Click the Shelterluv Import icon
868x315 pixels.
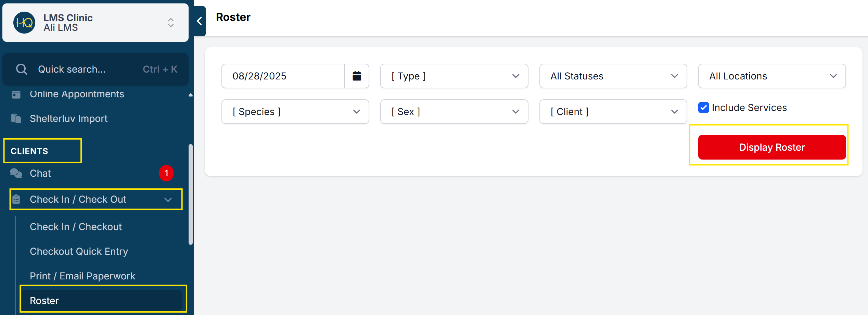pyautogui.click(x=16, y=118)
